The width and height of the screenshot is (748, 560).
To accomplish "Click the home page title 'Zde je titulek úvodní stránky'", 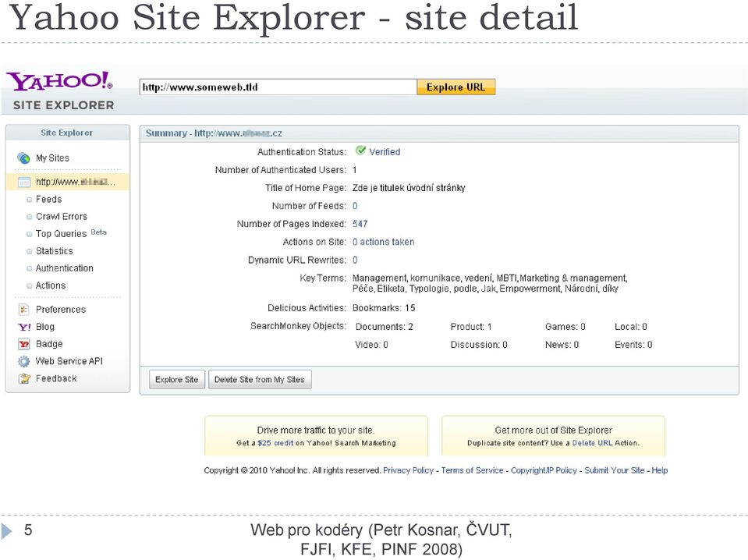I will pos(409,188).
